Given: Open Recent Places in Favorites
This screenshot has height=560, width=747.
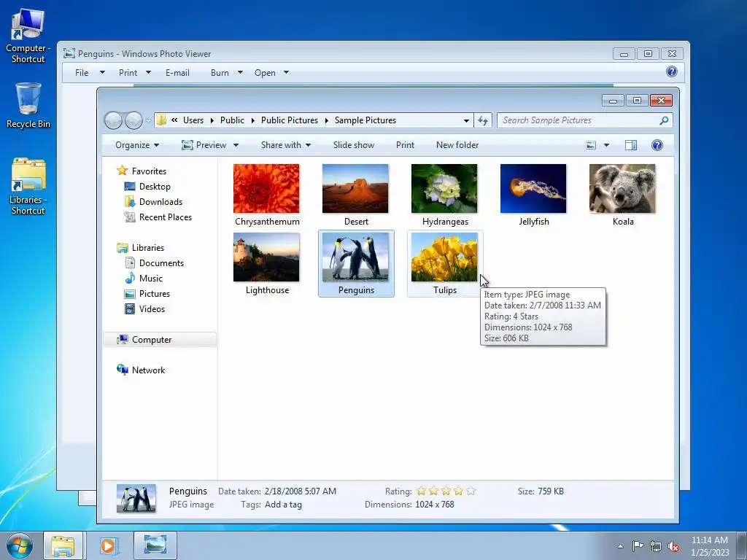Looking at the screenshot, I should pyautogui.click(x=166, y=217).
